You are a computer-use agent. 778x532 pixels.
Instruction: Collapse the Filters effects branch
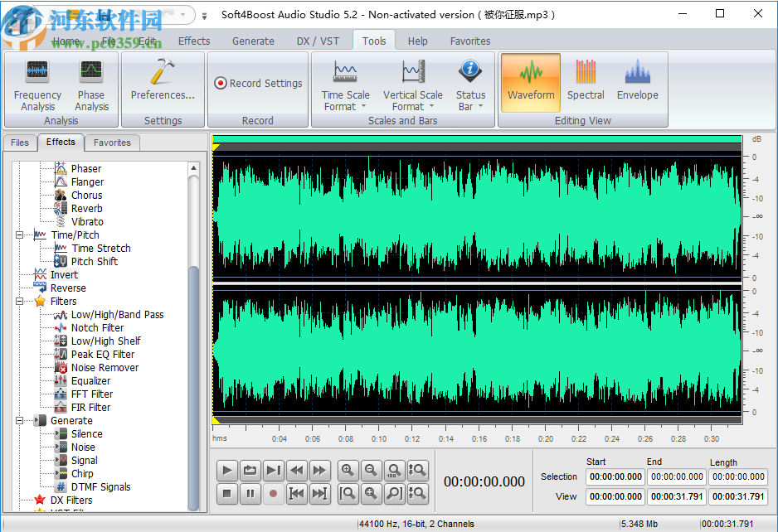pos(18,301)
